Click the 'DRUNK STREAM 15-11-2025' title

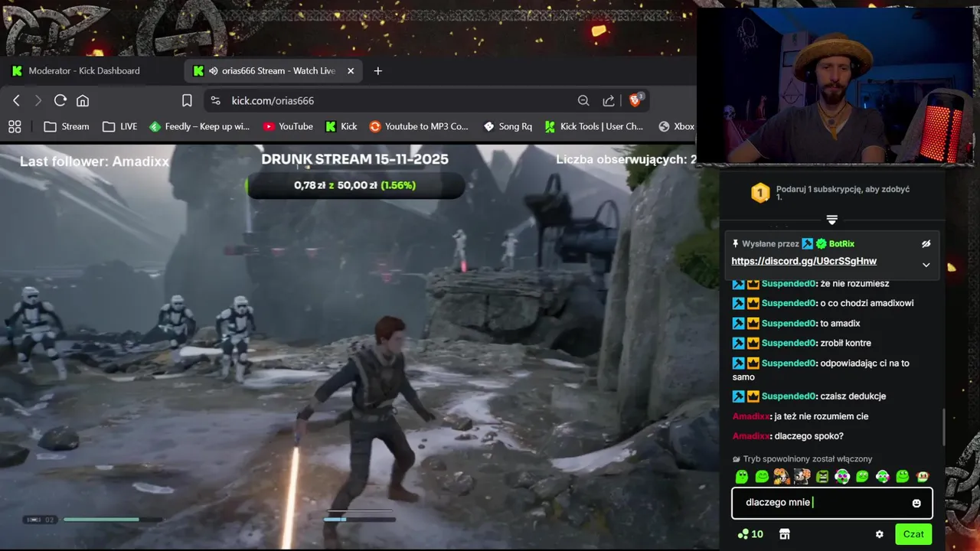pos(354,159)
